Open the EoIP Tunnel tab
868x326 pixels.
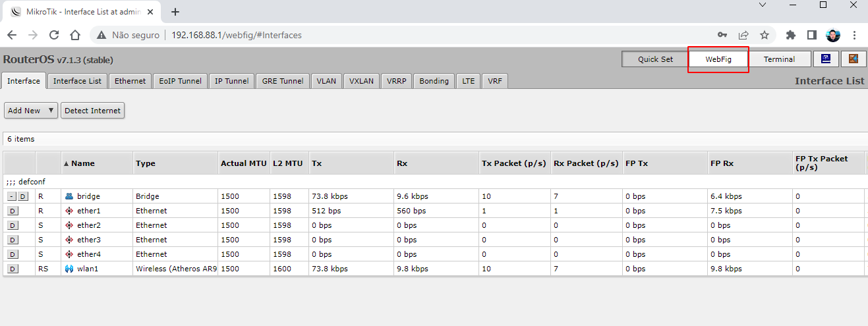pyautogui.click(x=181, y=81)
